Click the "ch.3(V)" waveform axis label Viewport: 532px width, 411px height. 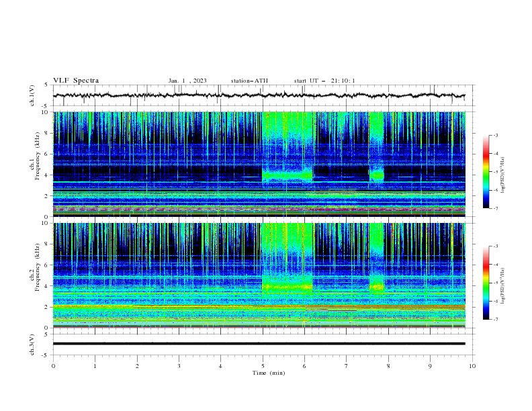point(32,345)
